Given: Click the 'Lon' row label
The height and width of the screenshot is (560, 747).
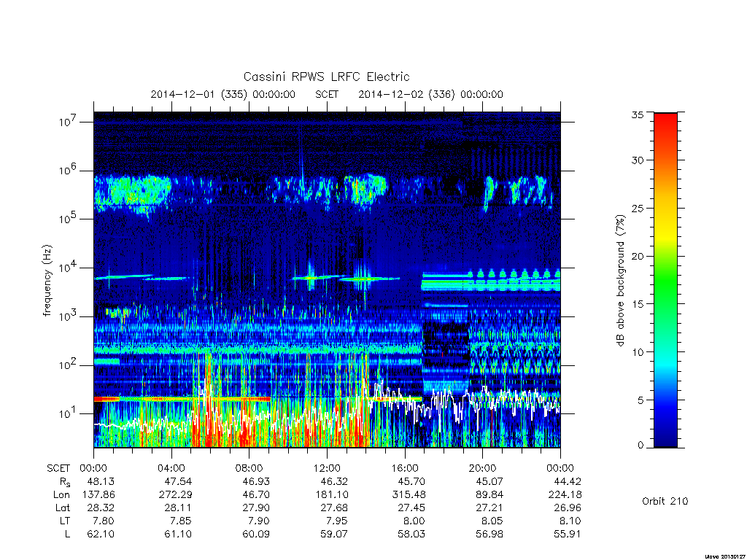Looking at the screenshot, I should (61, 494).
